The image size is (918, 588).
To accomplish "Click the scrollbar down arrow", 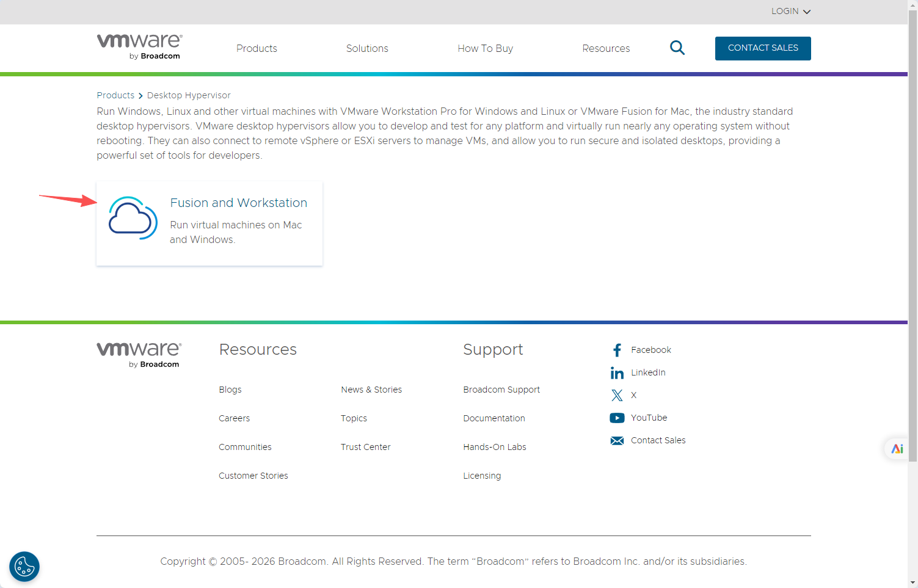I will click(913, 583).
